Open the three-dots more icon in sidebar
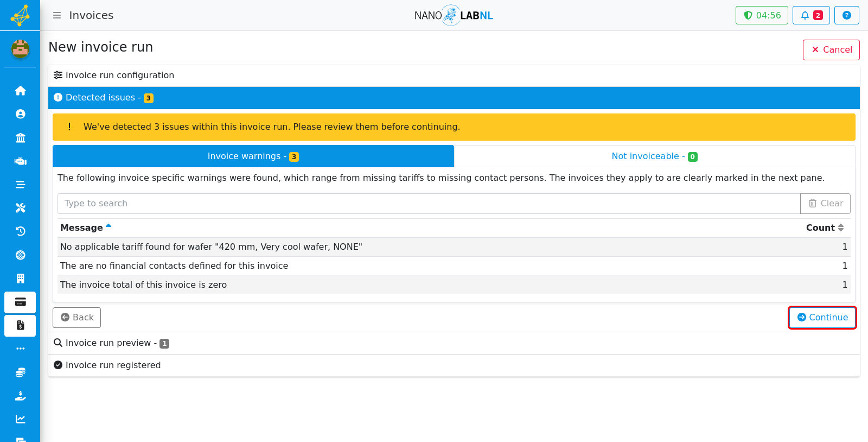The image size is (868, 442). (20, 349)
